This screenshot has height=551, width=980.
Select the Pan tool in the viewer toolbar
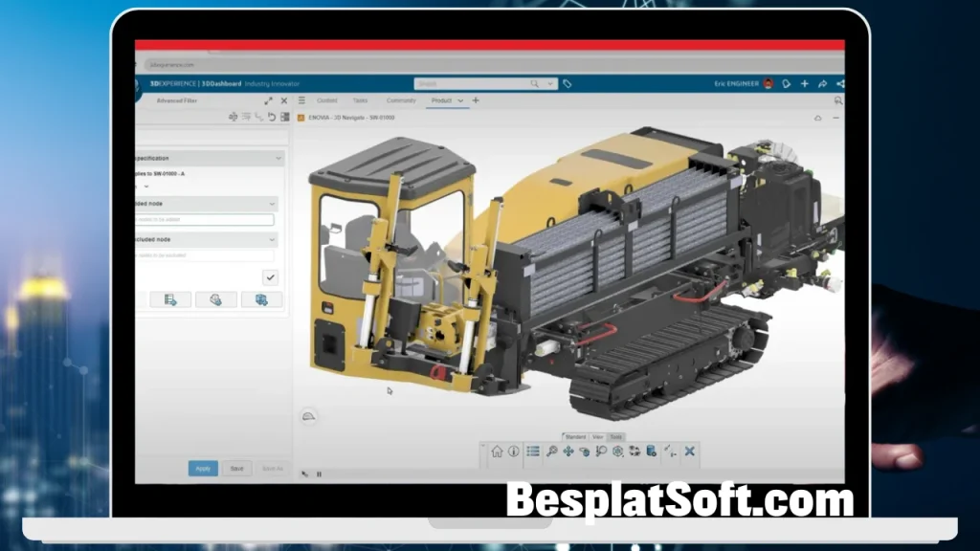coord(567,450)
